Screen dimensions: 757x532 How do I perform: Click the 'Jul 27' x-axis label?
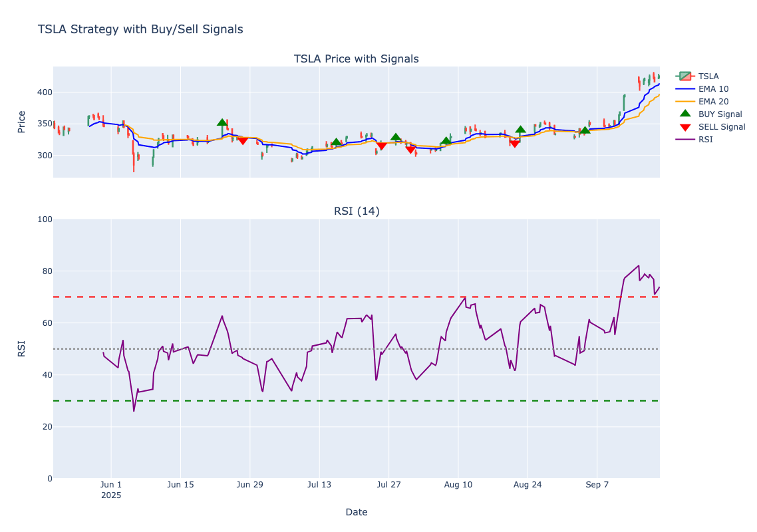388,485
